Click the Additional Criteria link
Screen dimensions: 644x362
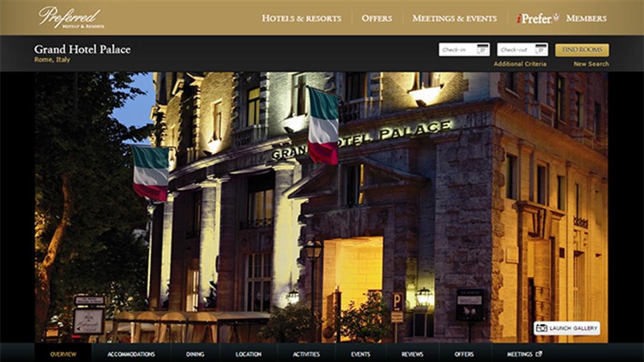[x=520, y=64]
